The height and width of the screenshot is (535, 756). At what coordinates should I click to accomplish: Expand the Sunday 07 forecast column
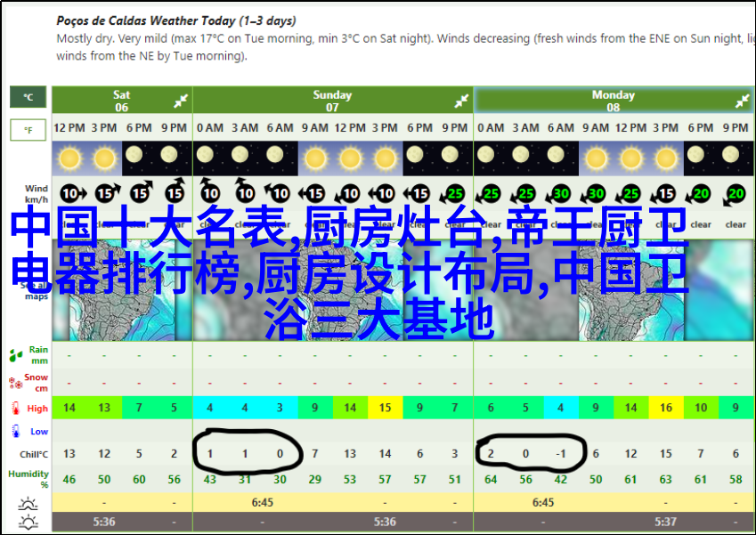[x=461, y=101]
